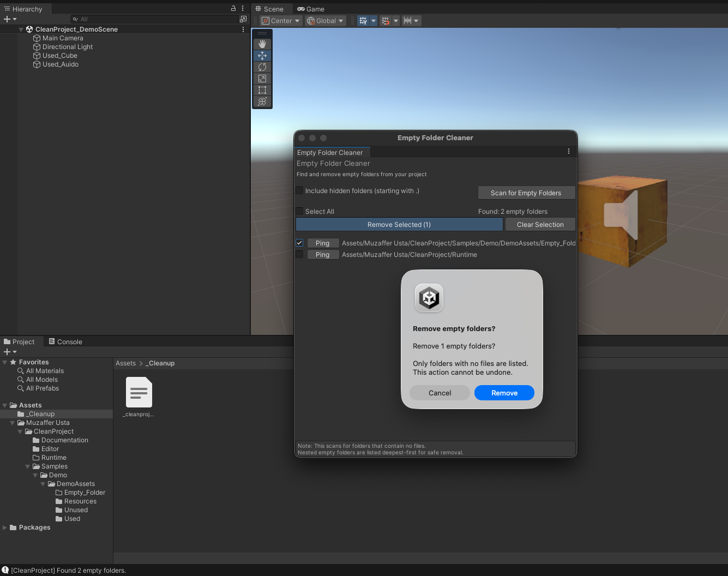The height and width of the screenshot is (576, 728).
Task: Ping the Empty_Fold path entry
Action: pos(323,243)
